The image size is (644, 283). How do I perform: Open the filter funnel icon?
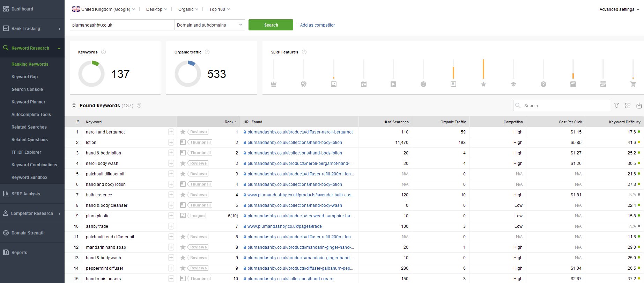click(x=616, y=106)
